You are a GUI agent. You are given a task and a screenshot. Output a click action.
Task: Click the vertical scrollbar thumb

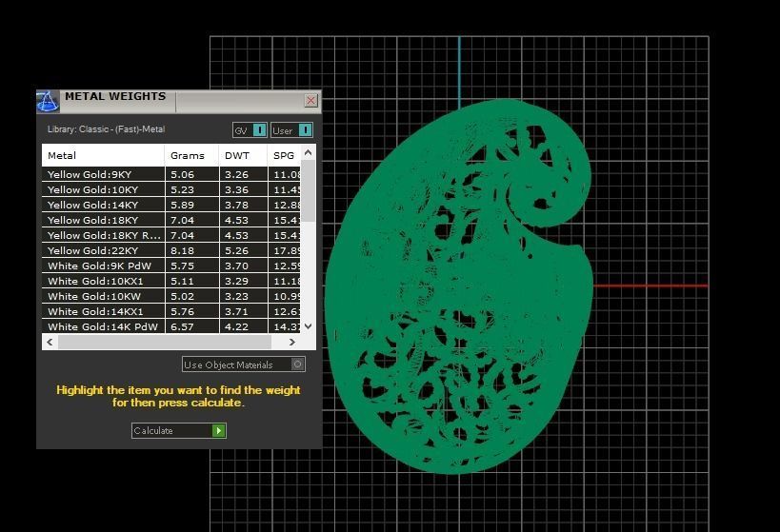[x=308, y=191]
